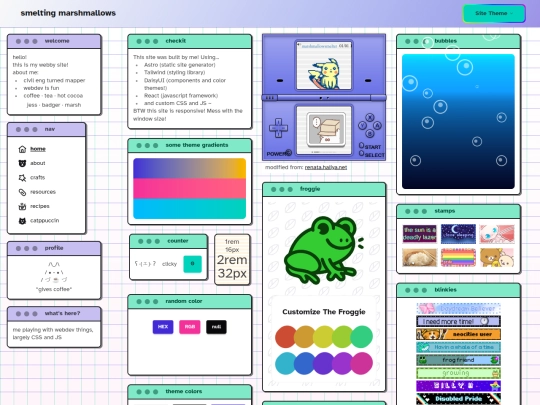
Task: Pick the cyan froggie color swatch
Action: tap(285, 363)
